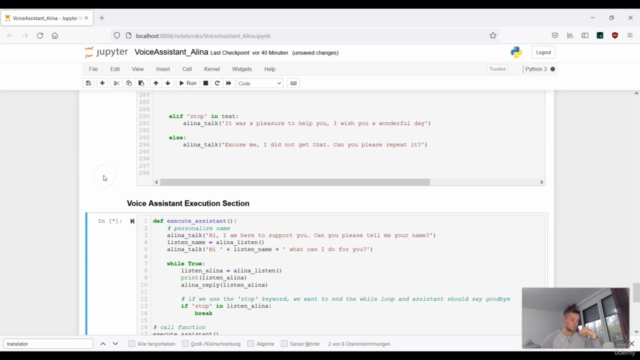
Task: Open a new browser tab
Action: pyautogui.click(x=102, y=18)
